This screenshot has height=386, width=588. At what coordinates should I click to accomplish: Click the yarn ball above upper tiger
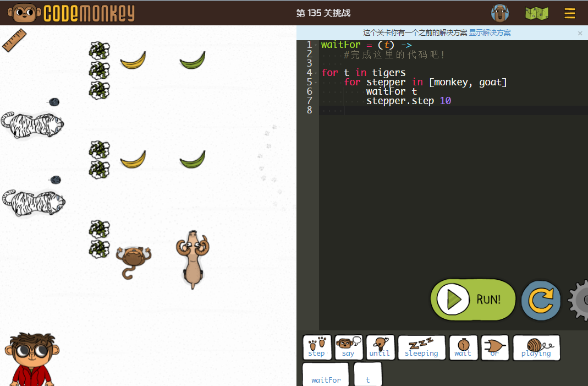53,102
